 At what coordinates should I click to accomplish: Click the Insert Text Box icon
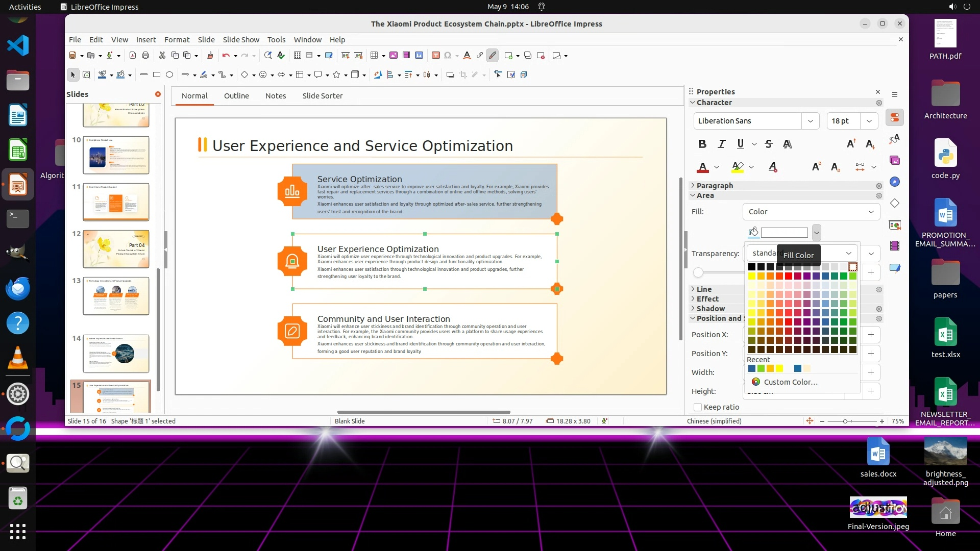436,56
